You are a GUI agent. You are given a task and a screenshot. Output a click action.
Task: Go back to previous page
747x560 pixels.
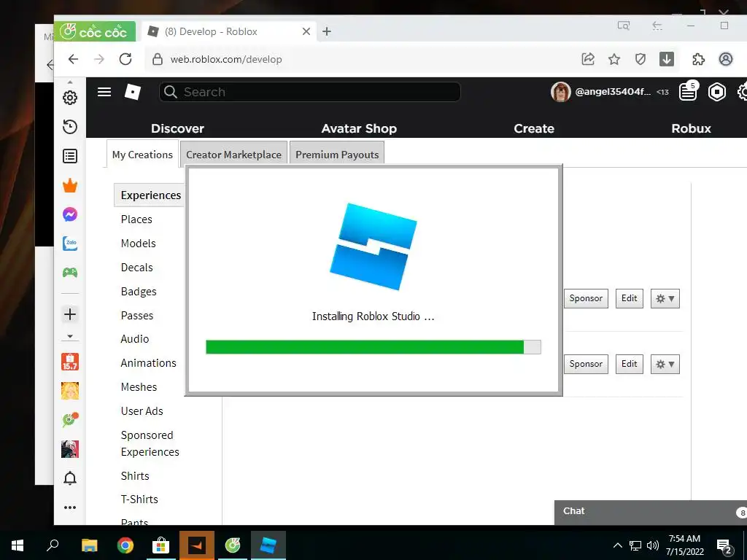(73, 59)
